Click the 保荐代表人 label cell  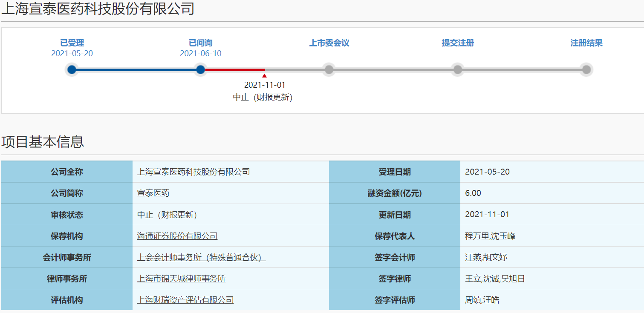pos(395,236)
